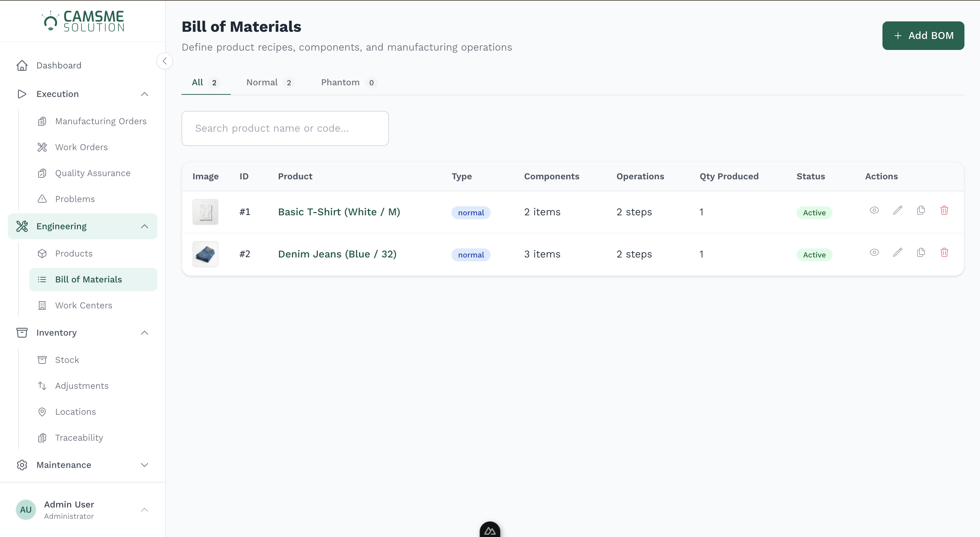
Task: View the Denim Jeans BOM with eye icon
Action: tap(874, 252)
